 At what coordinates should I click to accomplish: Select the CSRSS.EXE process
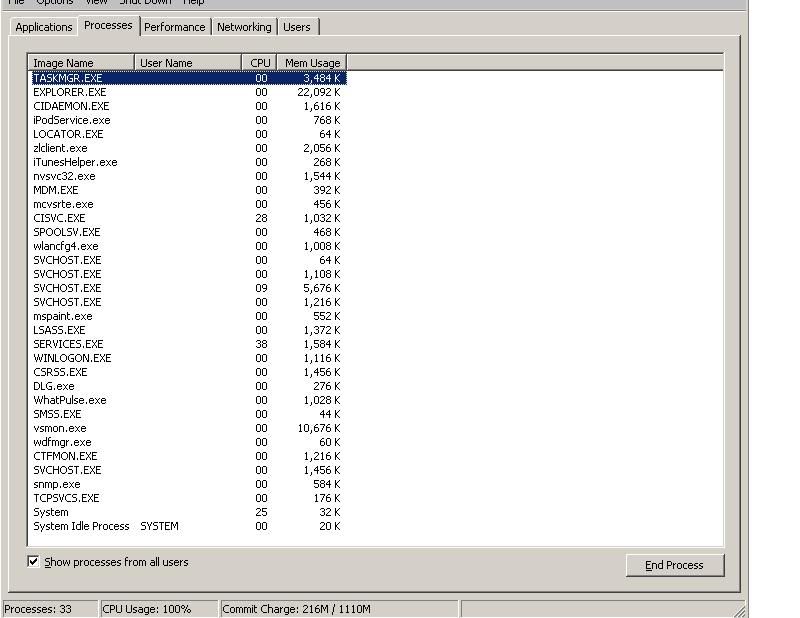click(189, 372)
